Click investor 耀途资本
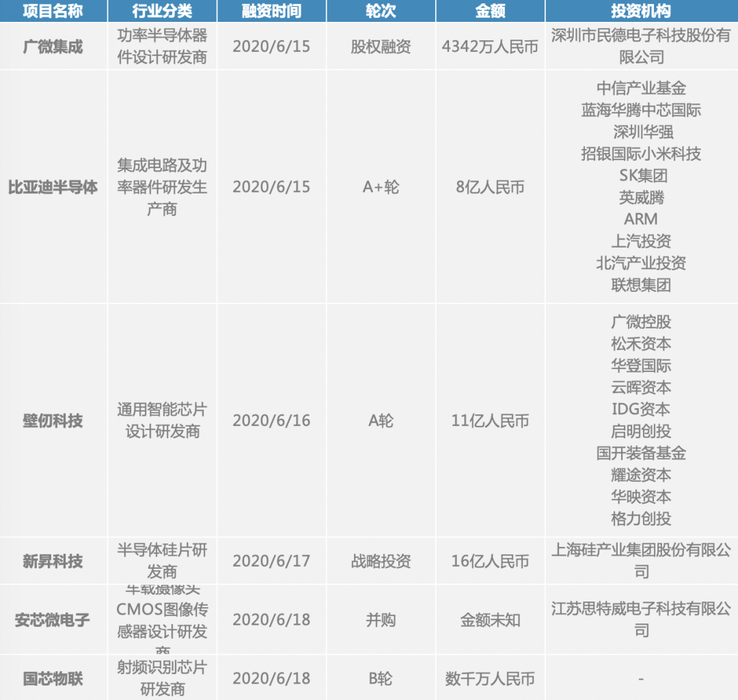 pyautogui.click(x=642, y=474)
